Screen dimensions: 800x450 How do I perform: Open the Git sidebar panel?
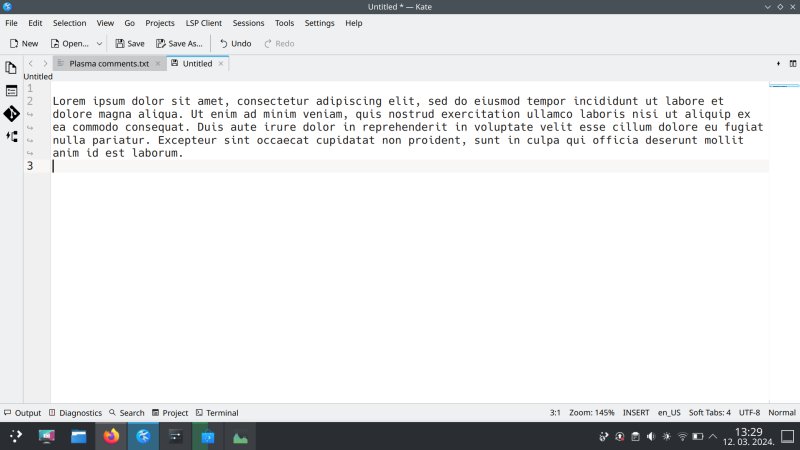click(x=11, y=113)
